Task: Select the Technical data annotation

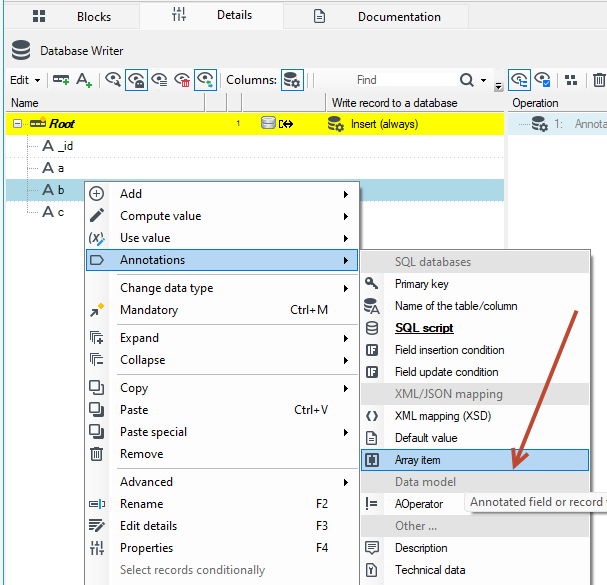Action: pos(475,570)
